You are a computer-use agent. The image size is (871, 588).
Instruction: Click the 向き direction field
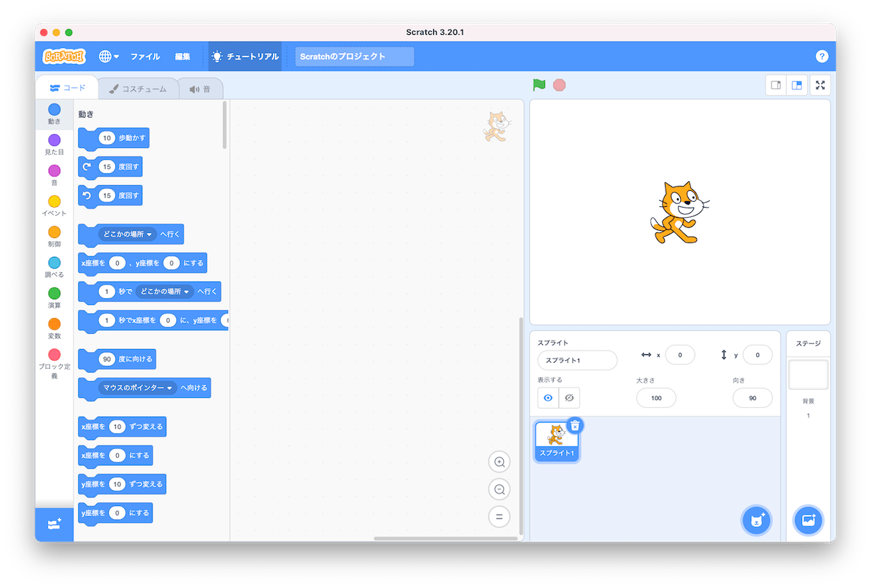(x=752, y=398)
